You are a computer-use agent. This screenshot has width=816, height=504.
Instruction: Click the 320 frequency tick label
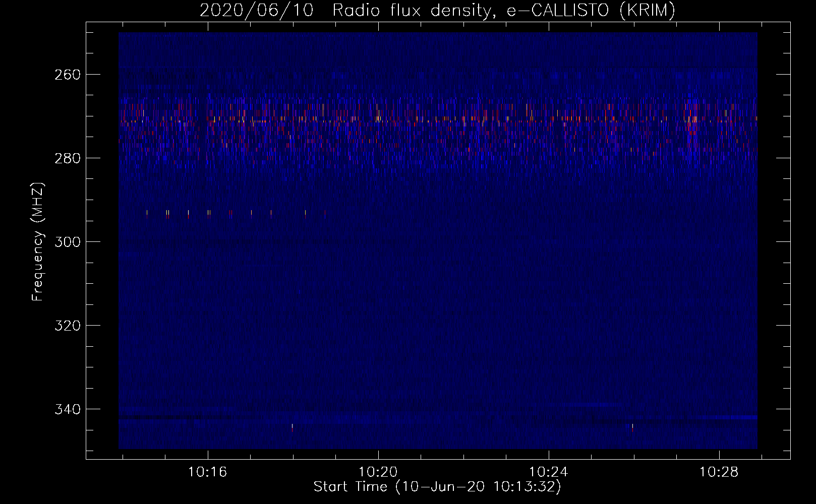pyautogui.click(x=67, y=326)
